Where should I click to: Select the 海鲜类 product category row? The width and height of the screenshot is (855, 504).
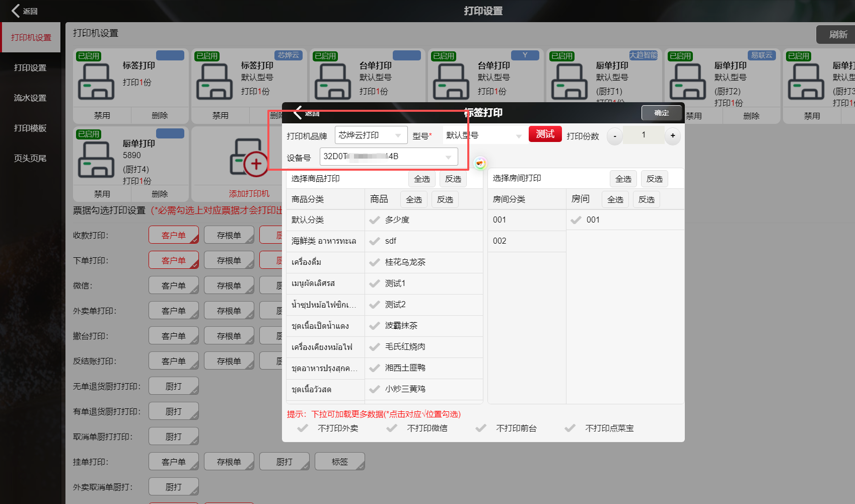(325, 241)
